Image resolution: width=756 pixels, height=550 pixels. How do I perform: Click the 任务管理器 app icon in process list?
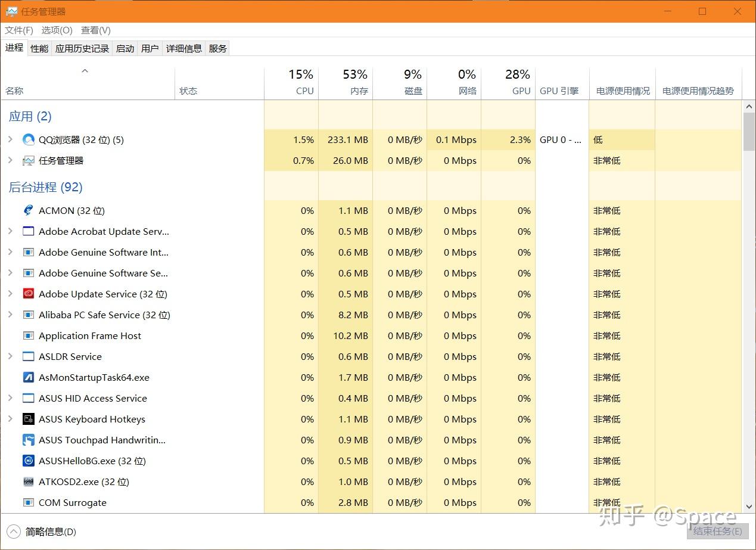click(27, 160)
